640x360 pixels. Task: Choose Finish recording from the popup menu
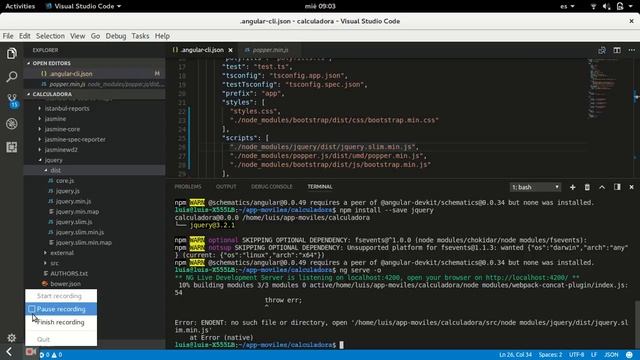click(61, 322)
